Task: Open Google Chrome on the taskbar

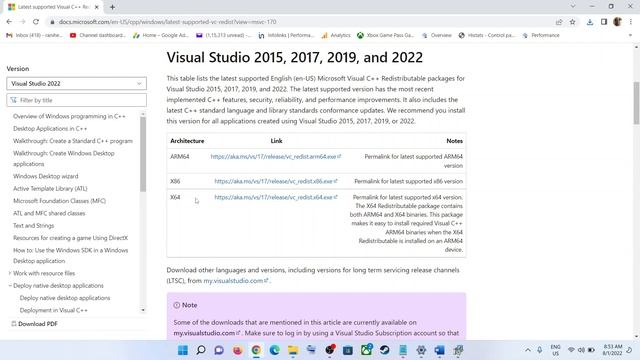Action: pos(256,350)
